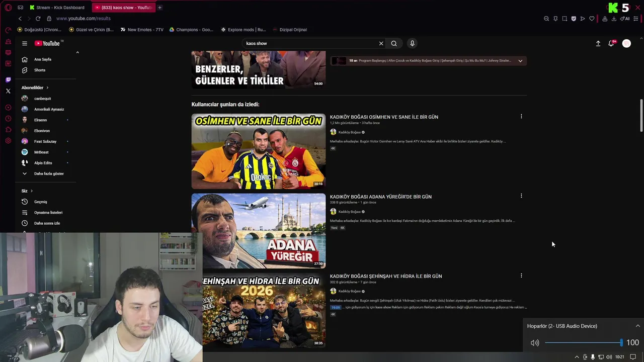Open the Opera GX main menu logo
The image size is (644, 362).
[x=8, y=8]
